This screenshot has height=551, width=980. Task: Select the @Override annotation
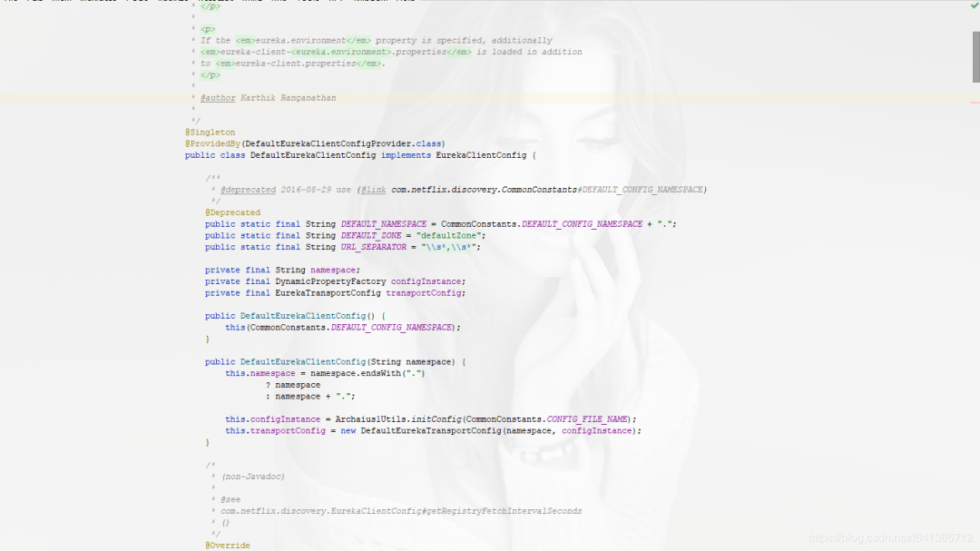228,546
